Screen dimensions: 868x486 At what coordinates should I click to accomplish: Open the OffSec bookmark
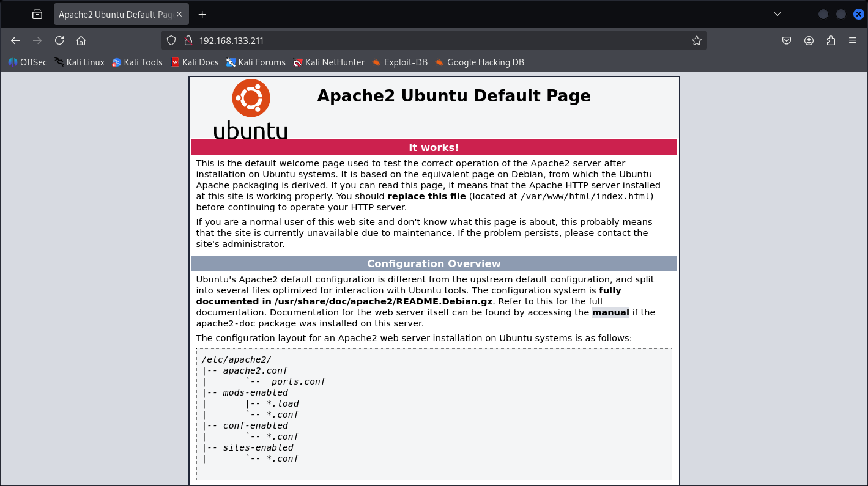click(x=28, y=62)
